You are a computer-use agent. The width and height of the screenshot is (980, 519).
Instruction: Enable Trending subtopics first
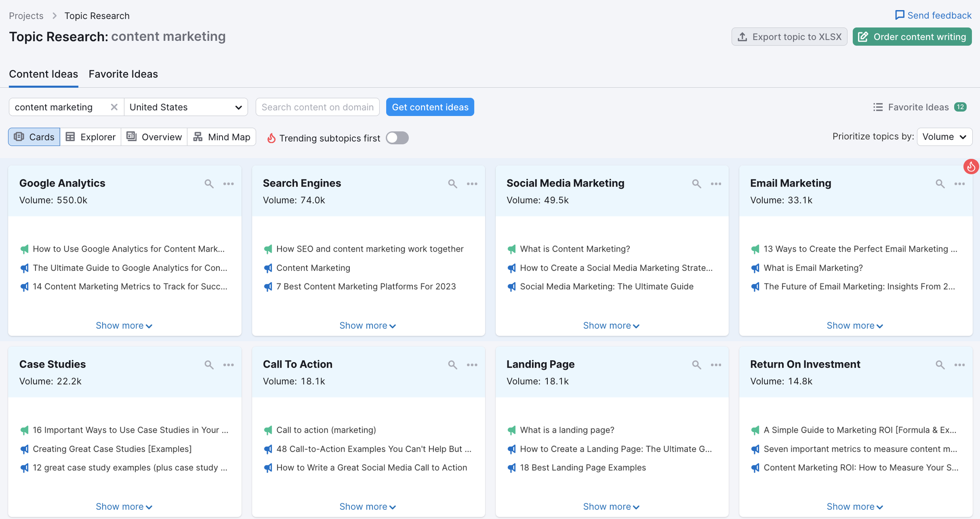[x=397, y=138]
